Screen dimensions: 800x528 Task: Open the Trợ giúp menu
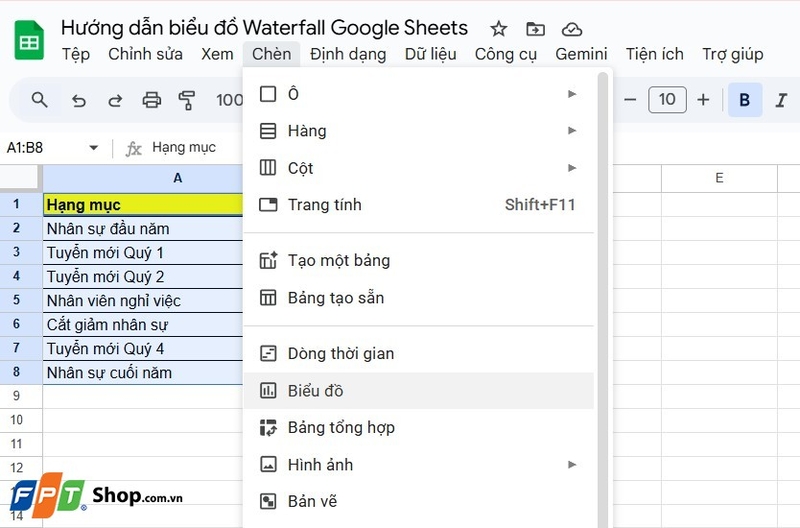point(733,54)
